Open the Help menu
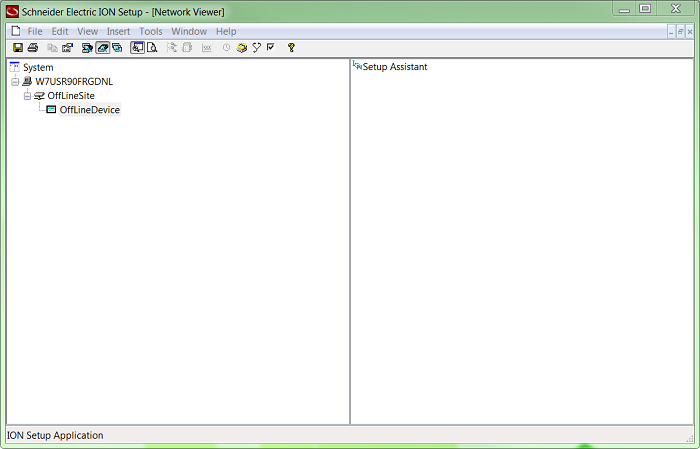 click(226, 31)
